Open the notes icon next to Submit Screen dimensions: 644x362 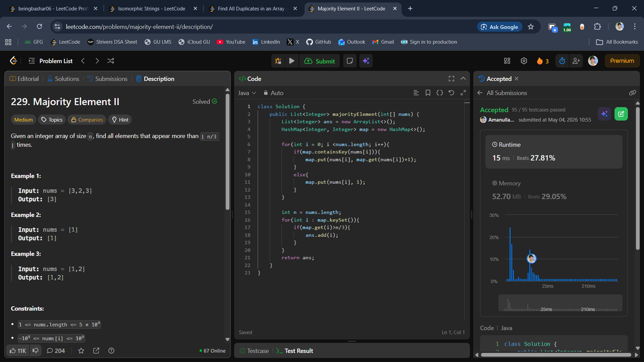349,61
